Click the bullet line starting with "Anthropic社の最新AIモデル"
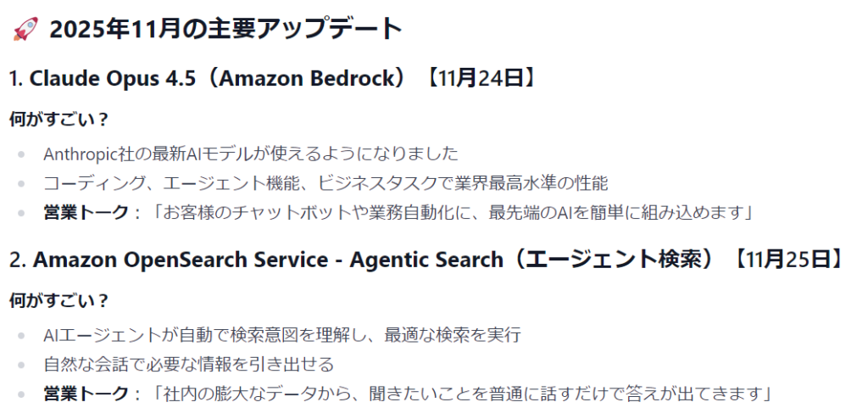Viewport: 868px width, 419px height. click(x=250, y=154)
